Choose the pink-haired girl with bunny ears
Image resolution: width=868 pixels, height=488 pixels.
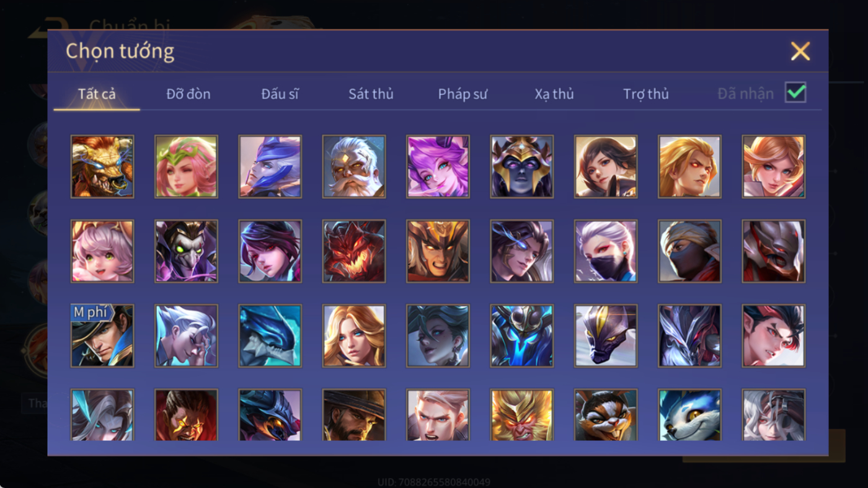(102, 251)
